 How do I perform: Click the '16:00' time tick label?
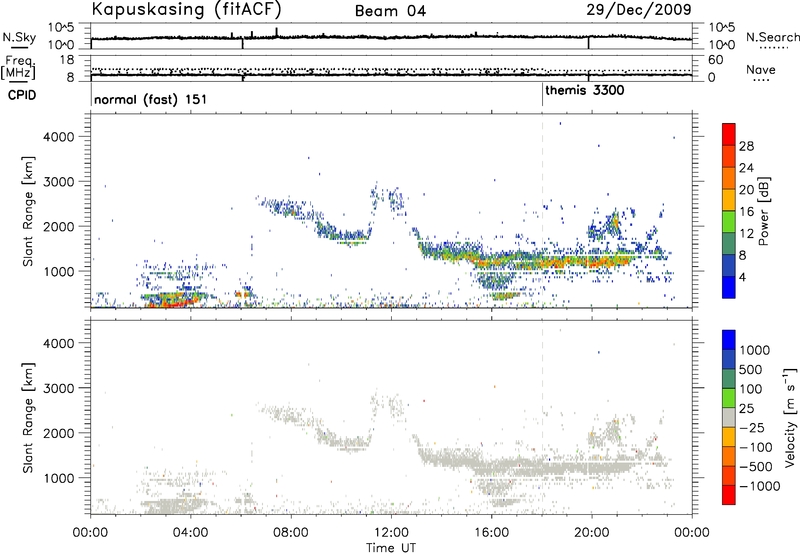coord(491,532)
